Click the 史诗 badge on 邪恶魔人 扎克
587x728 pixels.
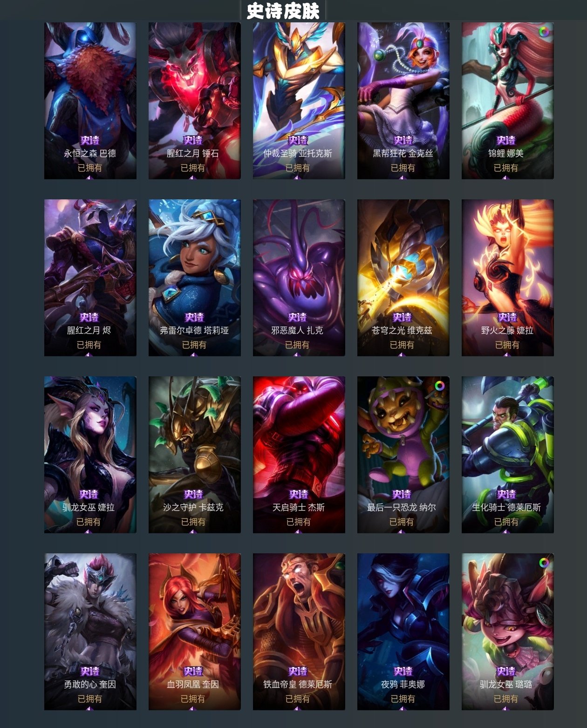[297, 317]
